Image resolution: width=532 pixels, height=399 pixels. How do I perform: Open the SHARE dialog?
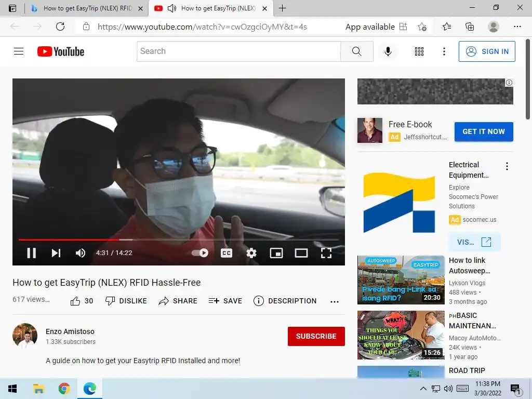click(x=178, y=301)
